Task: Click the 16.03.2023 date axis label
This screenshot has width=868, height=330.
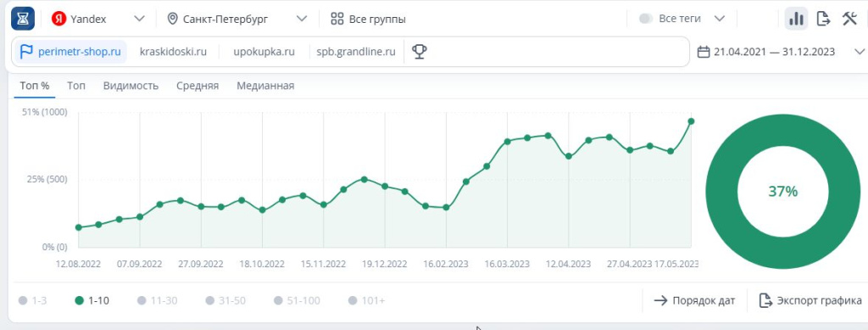Action: click(507, 264)
